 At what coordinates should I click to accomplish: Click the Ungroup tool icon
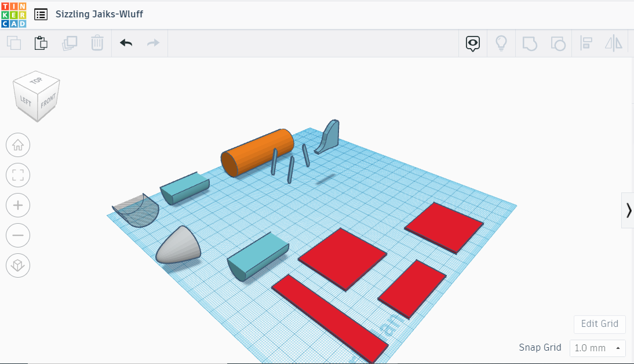click(x=558, y=43)
